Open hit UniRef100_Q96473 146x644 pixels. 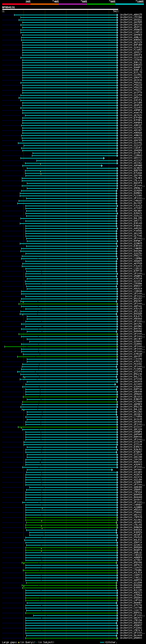[x=131, y=77]
